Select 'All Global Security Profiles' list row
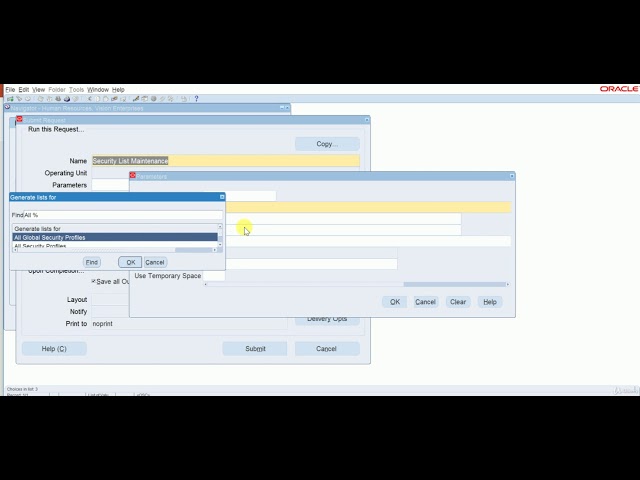 coord(115,237)
